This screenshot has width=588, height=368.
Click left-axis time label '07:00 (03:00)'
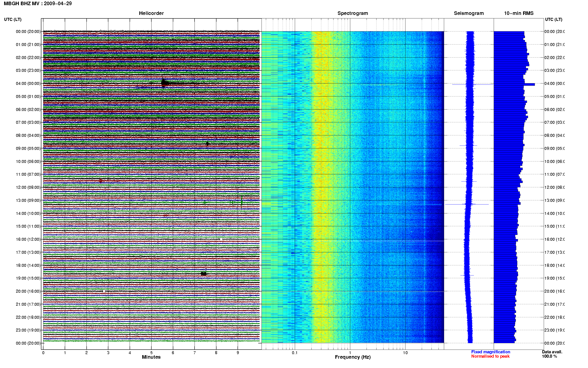tap(28, 122)
